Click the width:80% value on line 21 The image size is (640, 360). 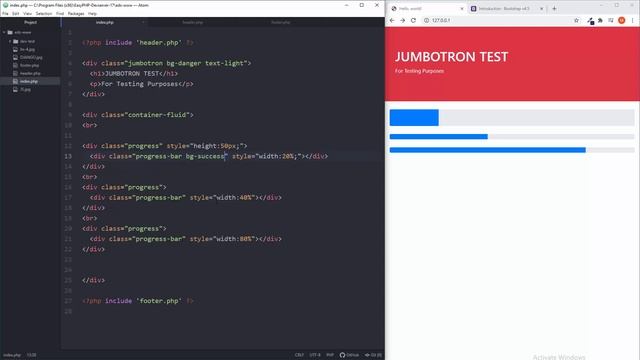click(x=234, y=239)
